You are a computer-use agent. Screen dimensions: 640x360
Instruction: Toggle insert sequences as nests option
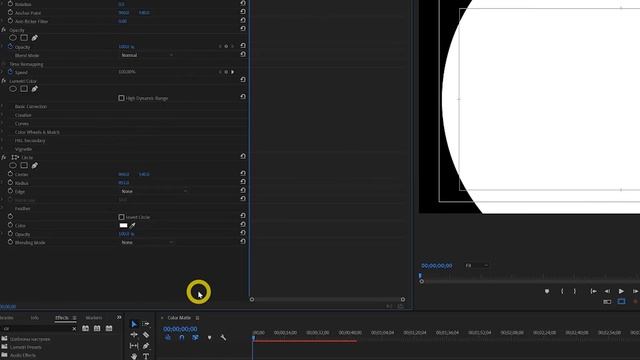168,338
